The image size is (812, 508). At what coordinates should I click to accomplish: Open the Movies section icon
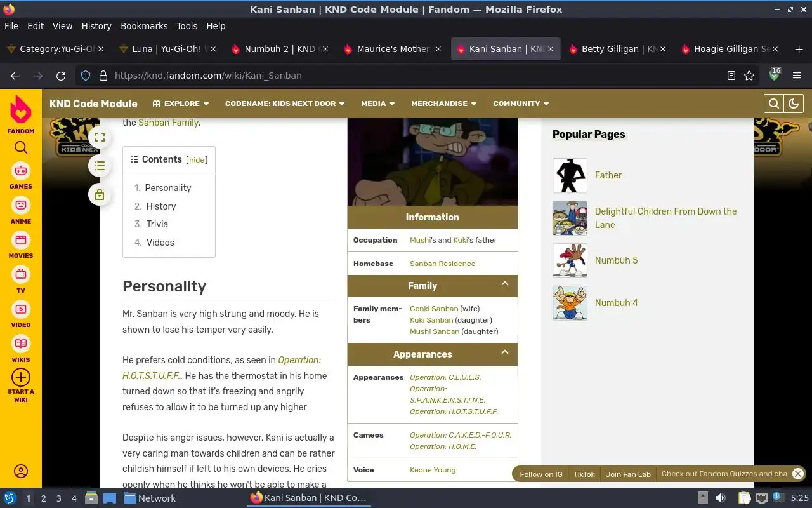[x=21, y=240]
